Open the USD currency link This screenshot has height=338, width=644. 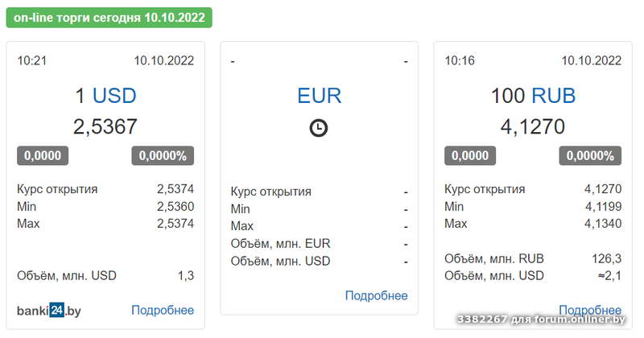(x=114, y=97)
